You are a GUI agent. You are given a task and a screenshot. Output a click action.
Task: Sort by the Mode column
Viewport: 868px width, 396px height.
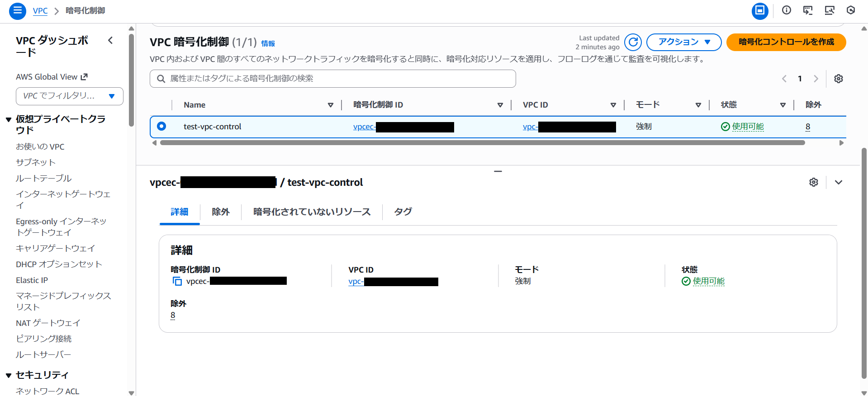point(698,105)
